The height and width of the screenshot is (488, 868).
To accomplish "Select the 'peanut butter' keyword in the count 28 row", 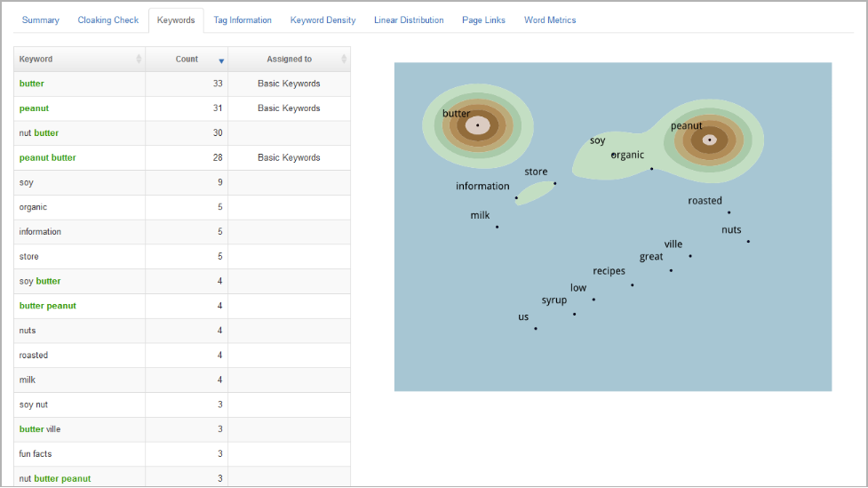I will point(48,158).
